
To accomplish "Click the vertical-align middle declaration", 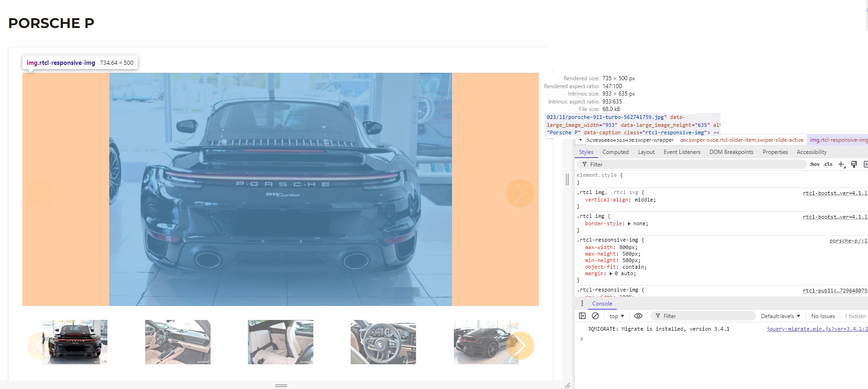I will click(620, 200).
